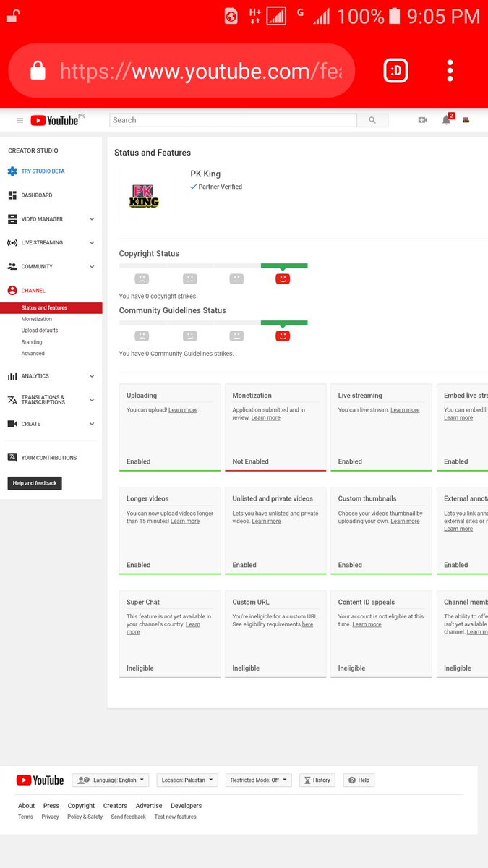Click the search magnifier button

pyautogui.click(x=372, y=120)
